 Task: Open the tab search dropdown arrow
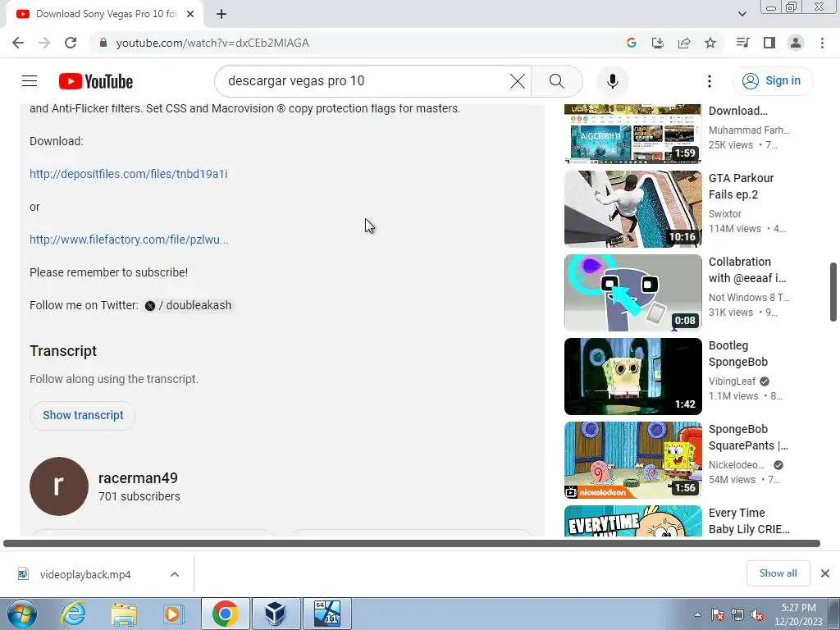point(742,14)
